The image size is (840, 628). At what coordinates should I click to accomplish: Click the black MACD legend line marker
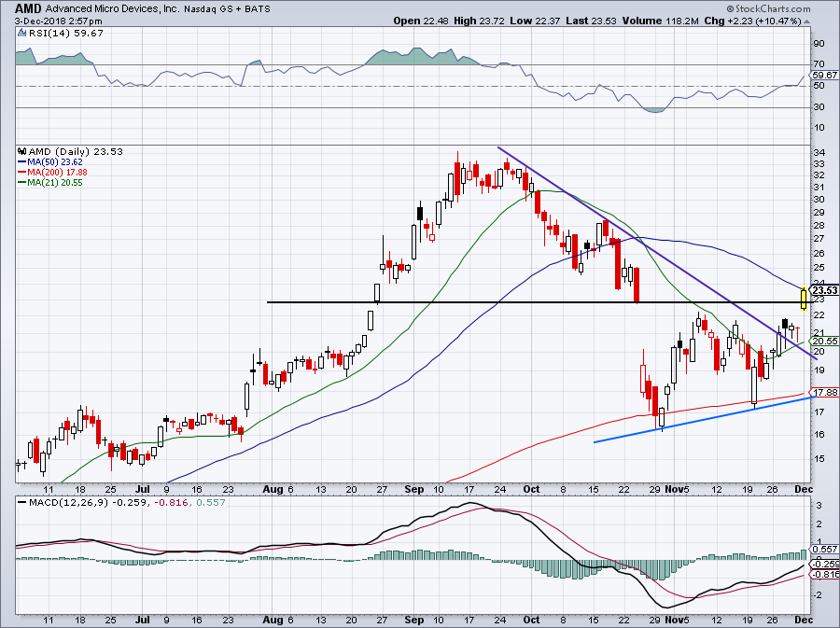tap(22, 503)
